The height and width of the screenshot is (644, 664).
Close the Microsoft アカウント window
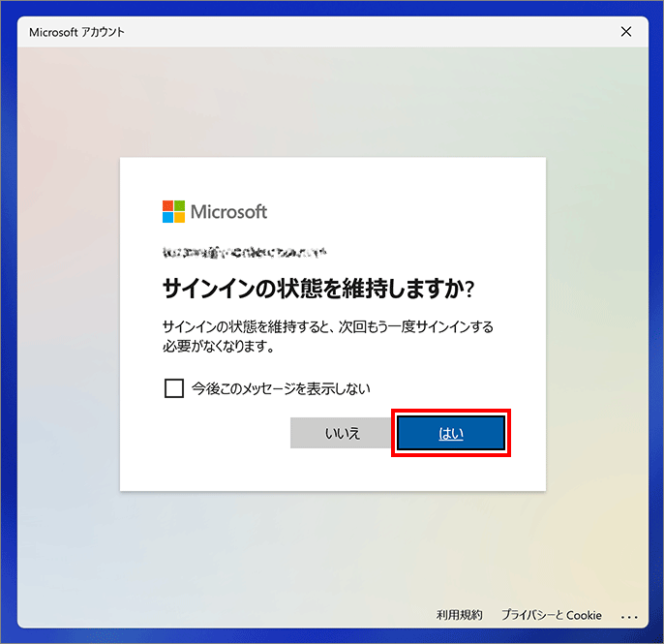tap(626, 32)
